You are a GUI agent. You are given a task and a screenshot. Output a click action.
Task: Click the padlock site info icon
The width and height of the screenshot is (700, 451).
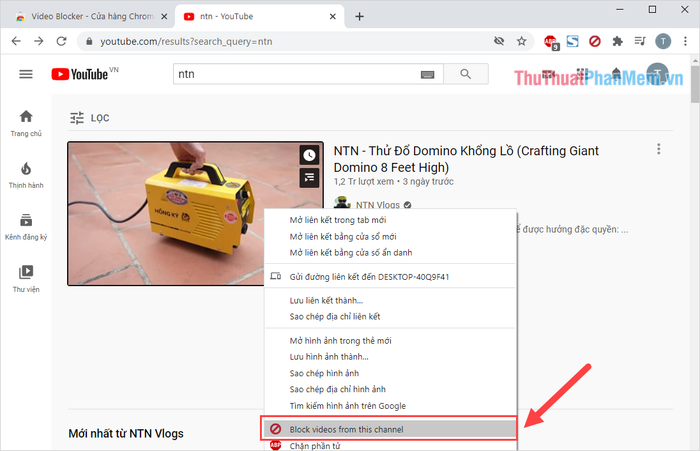pyautogui.click(x=89, y=42)
